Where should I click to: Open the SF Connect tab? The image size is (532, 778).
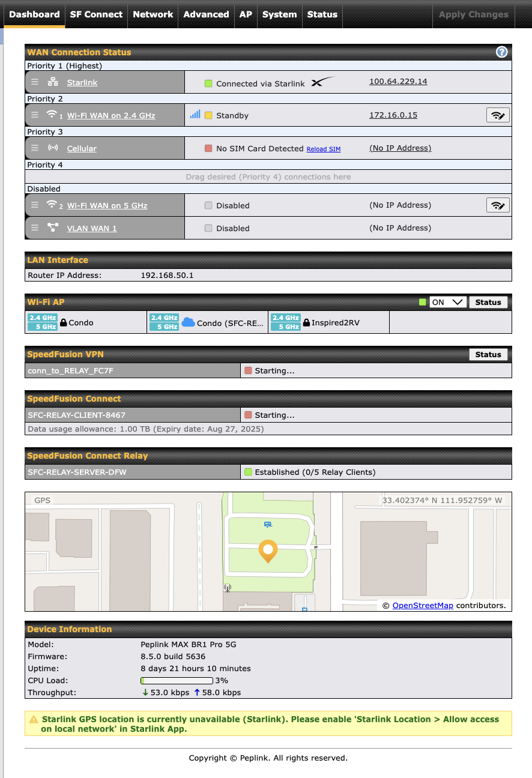96,14
